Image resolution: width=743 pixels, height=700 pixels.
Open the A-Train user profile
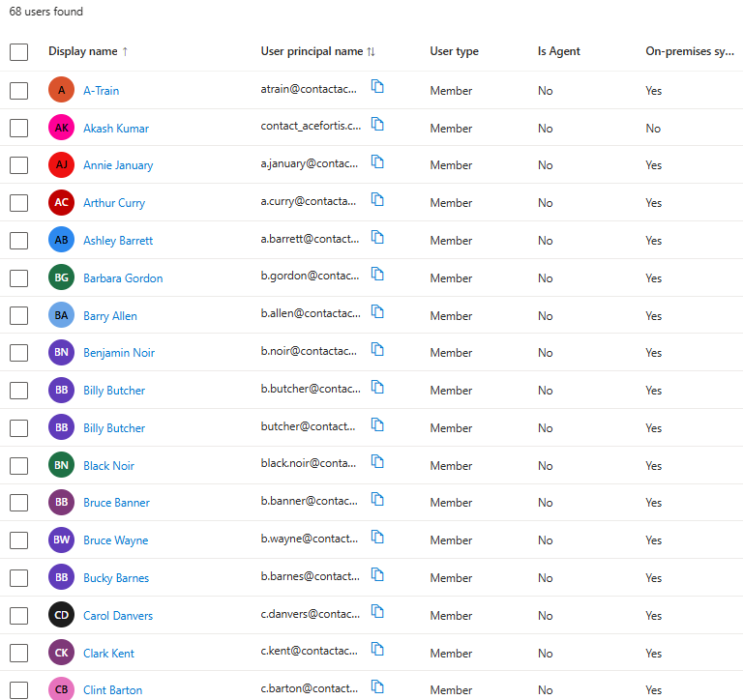pyautogui.click(x=101, y=91)
